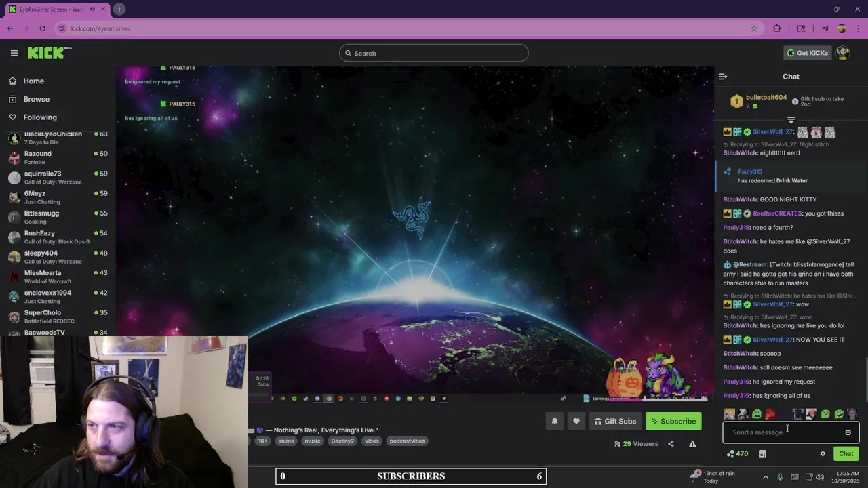The image size is (868, 488).
Task: Open the tab search icon in toolbar
Action: tap(801, 28)
